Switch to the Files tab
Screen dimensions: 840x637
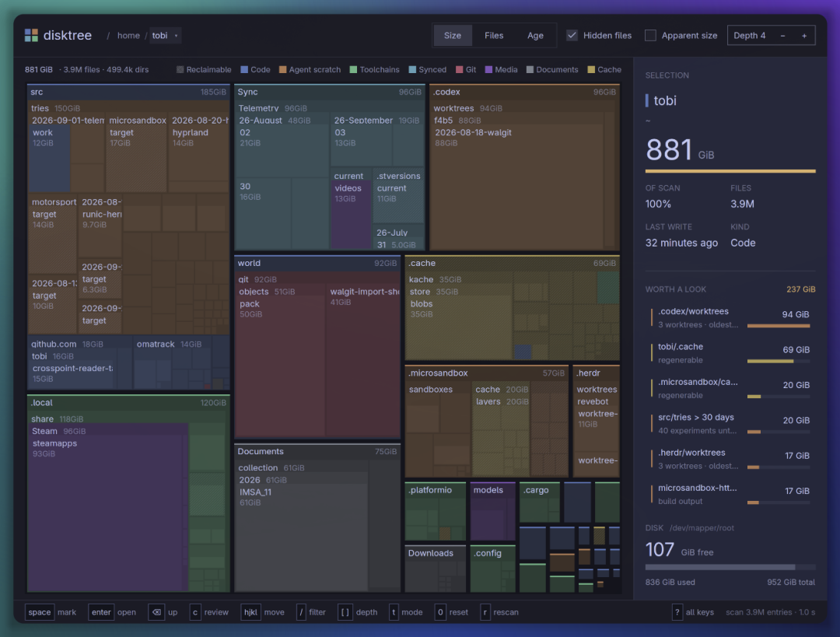point(494,35)
